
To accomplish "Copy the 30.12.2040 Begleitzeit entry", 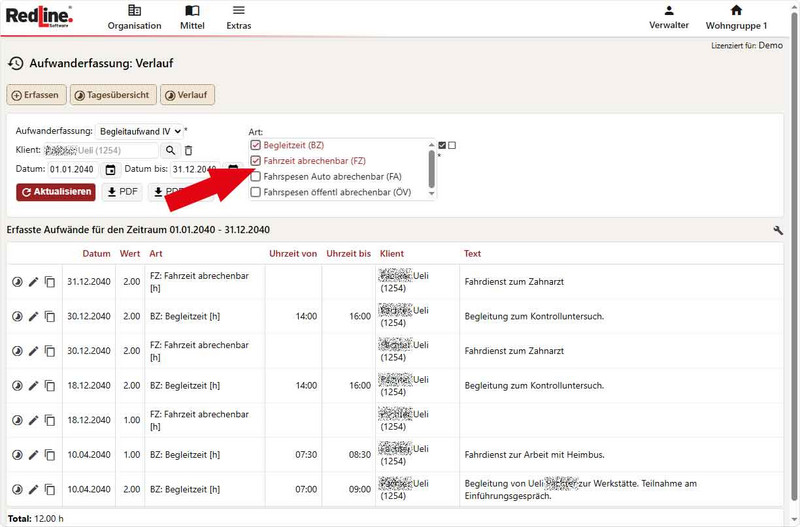I will [x=50, y=316].
